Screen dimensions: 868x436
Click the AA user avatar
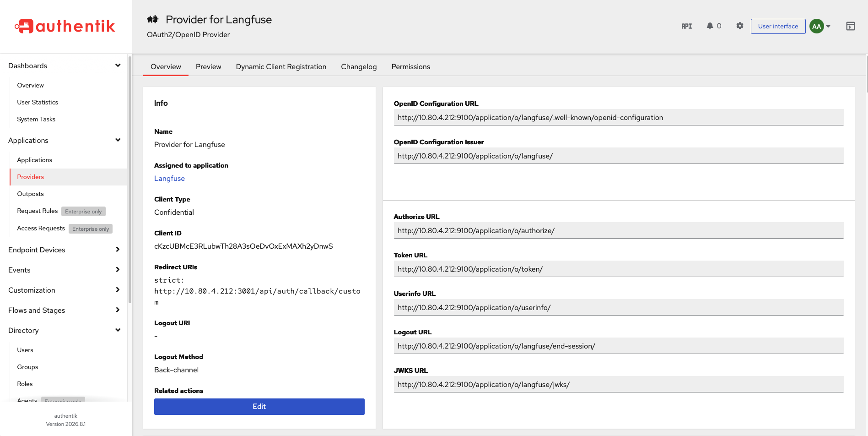click(x=817, y=26)
